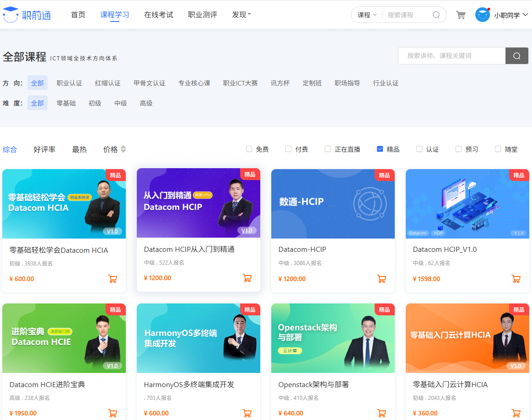The height and width of the screenshot is (420, 532).
Task: Sort courses by 价格
Action: [x=114, y=149]
